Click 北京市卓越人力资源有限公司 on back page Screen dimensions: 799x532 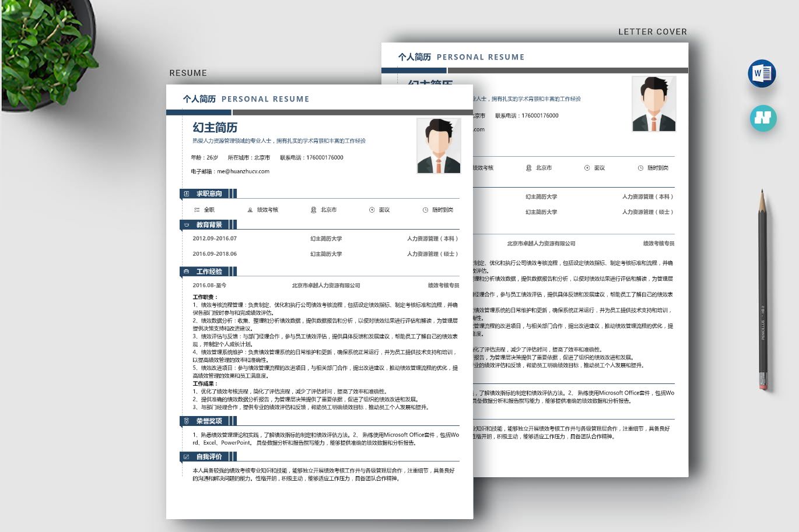(541, 244)
